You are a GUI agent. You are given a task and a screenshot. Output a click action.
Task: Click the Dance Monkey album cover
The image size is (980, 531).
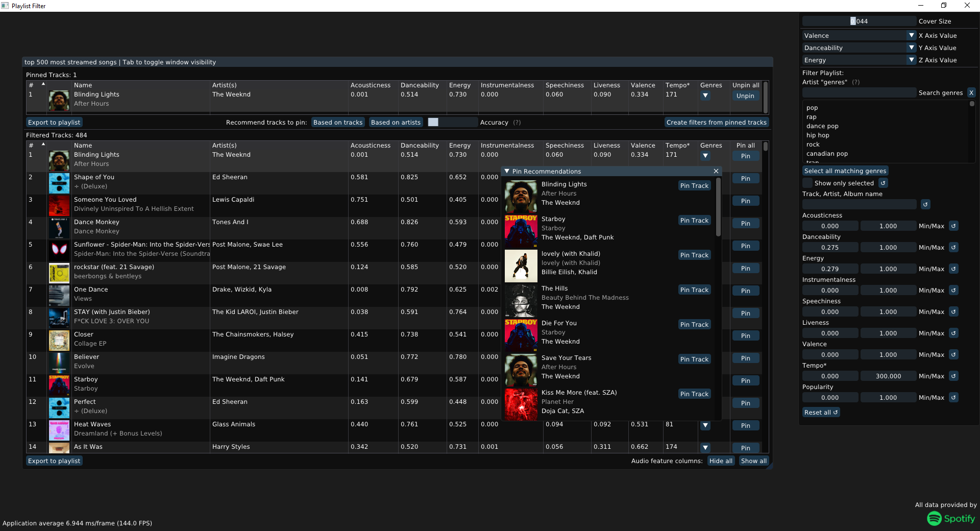59,228
